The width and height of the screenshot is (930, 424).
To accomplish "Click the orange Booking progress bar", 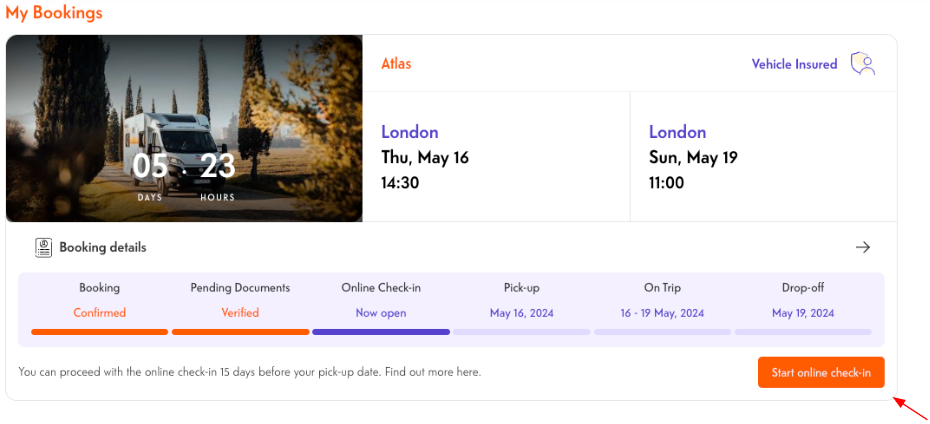I will [x=100, y=331].
